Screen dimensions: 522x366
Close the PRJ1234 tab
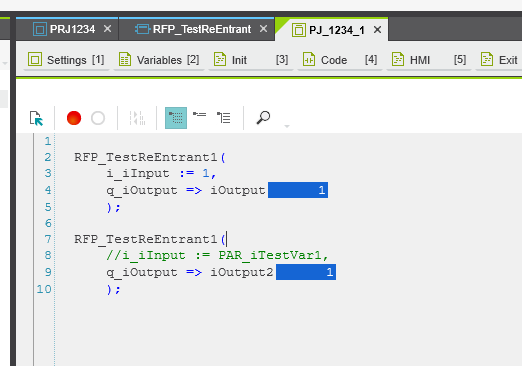point(107,29)
